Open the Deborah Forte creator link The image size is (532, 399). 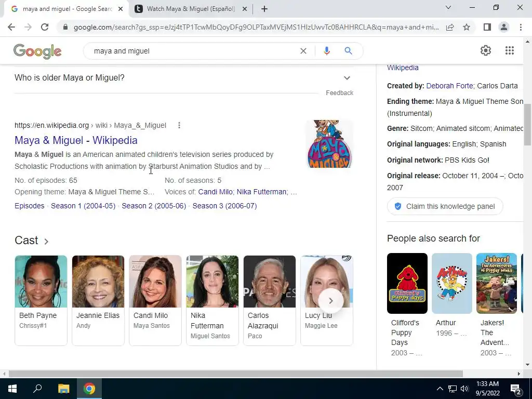[449, 86]
